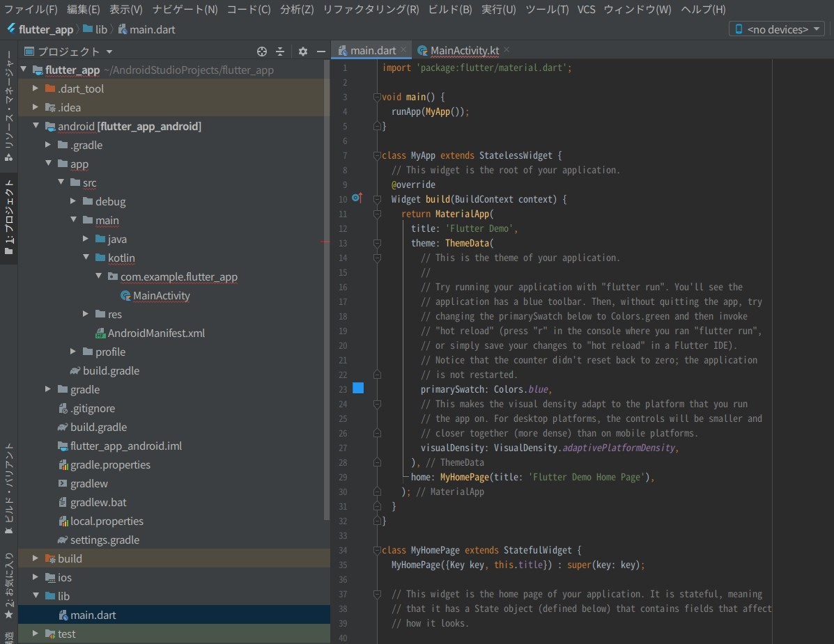This screenshot has width=834, height=644.
Task: Click the locate/scroll-from-source target icon
Action: point(262,52)
